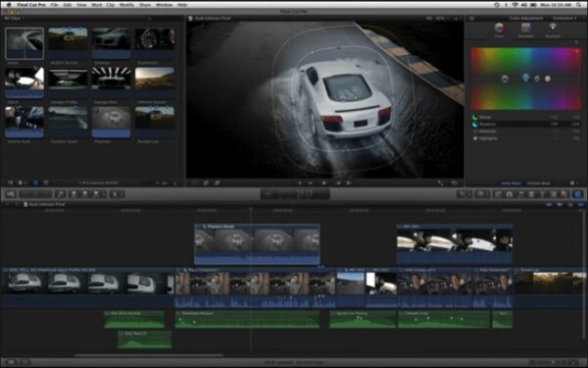Open the browser action gear menu
The width and height of the screenshot is (588, 368).
coord(22,183)
